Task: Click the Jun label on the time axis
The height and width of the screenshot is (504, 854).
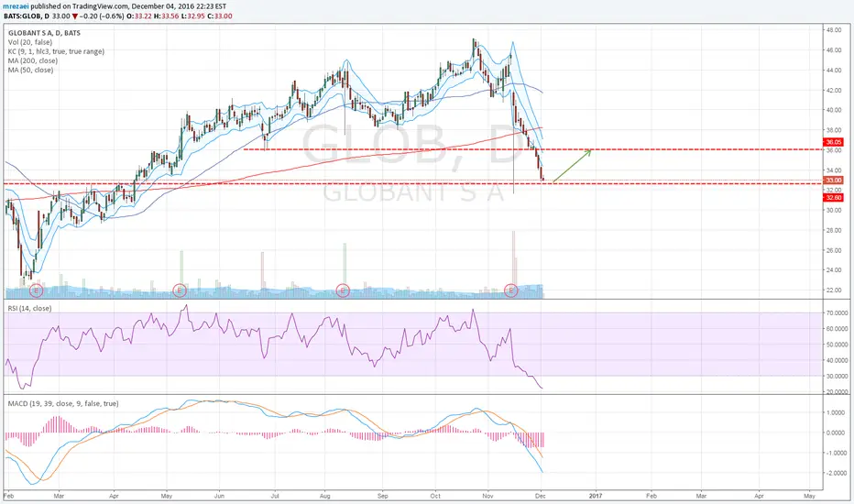Action: tap(219, 496)
